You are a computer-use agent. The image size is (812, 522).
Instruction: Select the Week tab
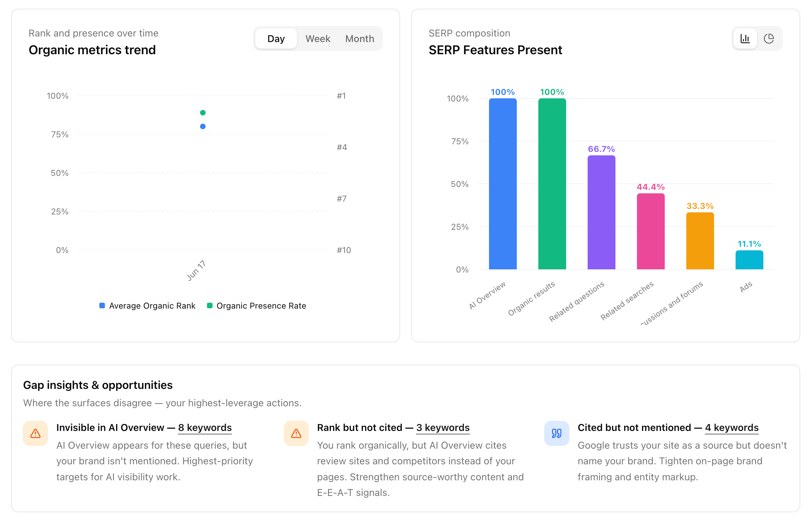click(318, 39)
